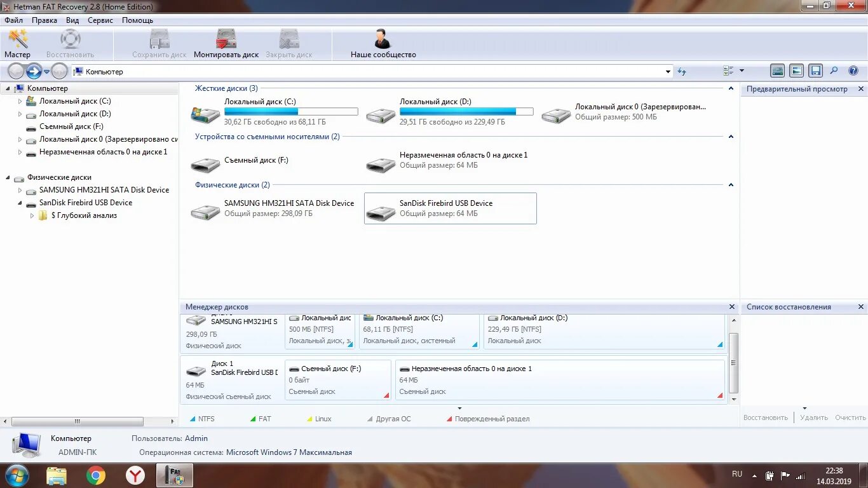Click Удалить in recovery list panel
Viewport: 868px width, 488px height.
[814, 417]
